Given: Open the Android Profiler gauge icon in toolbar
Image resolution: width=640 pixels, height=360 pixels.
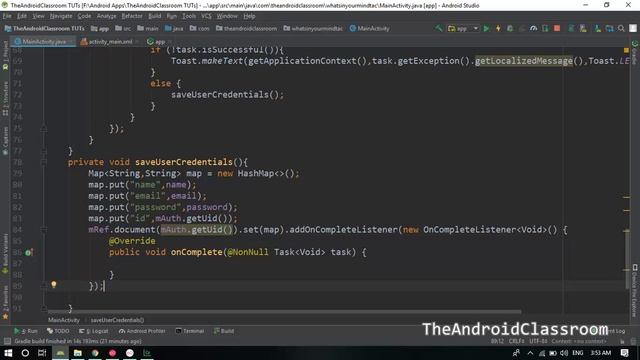Looking at the screenshot, I should point(533,29).
